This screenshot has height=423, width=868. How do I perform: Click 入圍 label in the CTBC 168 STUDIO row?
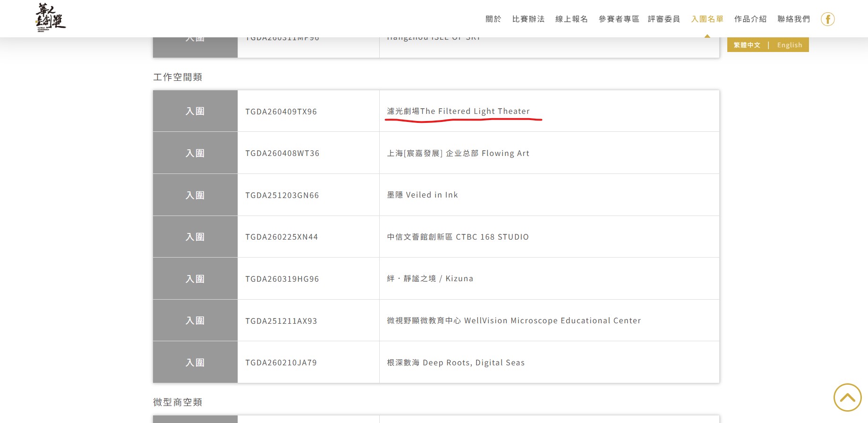(195, 237)
